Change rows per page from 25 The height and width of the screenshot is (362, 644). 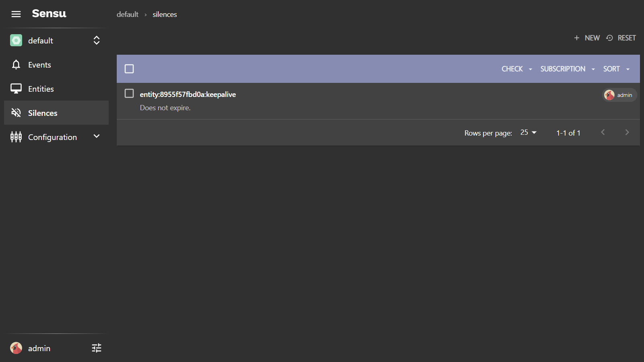click(528, 132)
